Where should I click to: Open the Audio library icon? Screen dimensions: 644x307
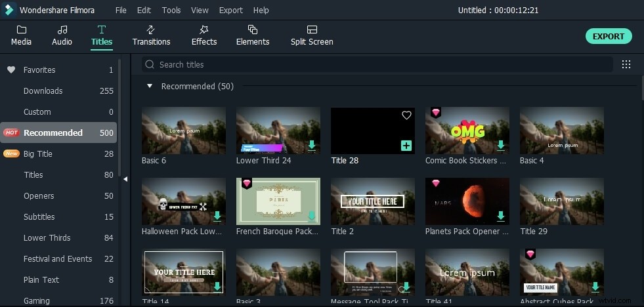[62, 30]
